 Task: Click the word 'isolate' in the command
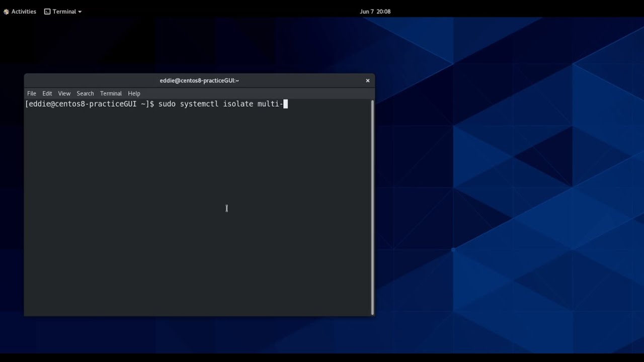238,104
